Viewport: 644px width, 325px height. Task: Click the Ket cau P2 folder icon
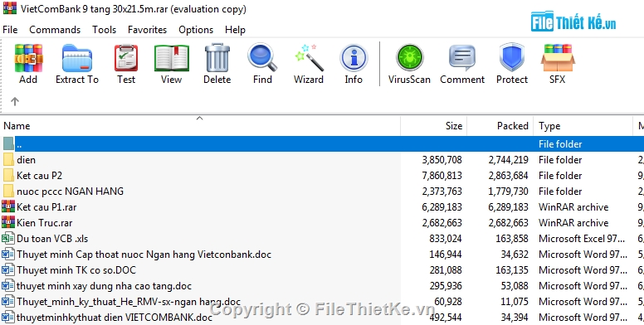click(x=8, y=176)
